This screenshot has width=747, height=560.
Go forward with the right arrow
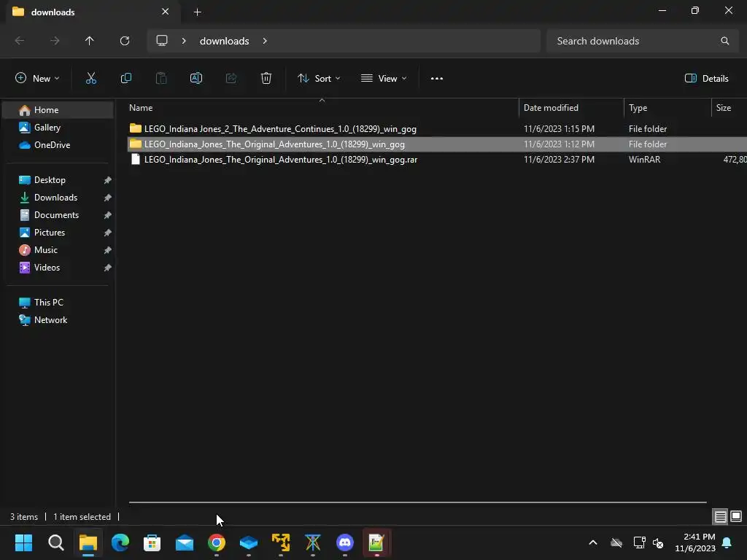(55, 41)
